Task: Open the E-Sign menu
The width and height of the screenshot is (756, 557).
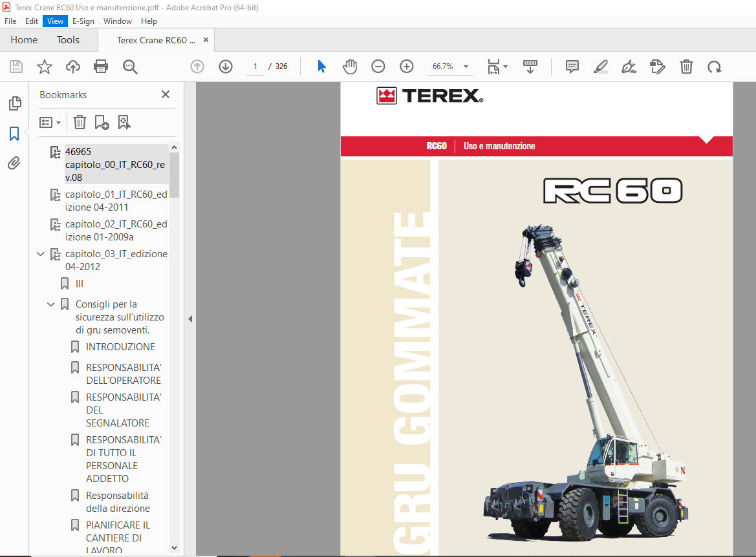Action: tap(83, 21)
